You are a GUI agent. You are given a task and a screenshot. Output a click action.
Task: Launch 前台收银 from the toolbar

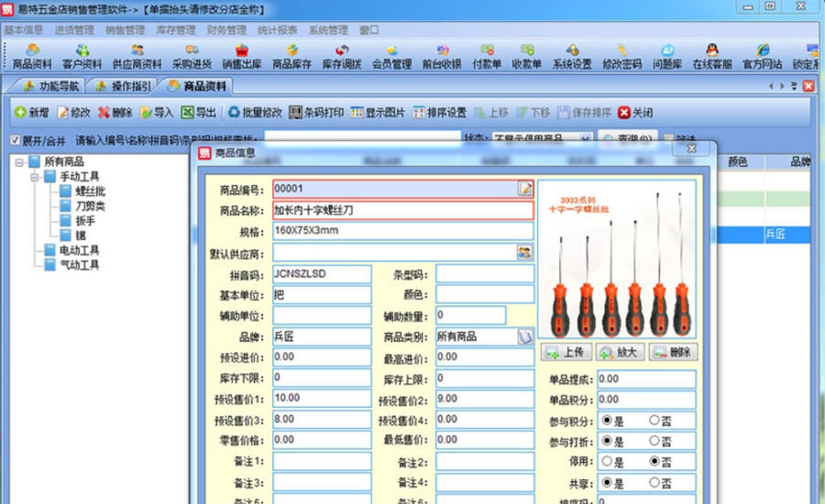(443, 57)
